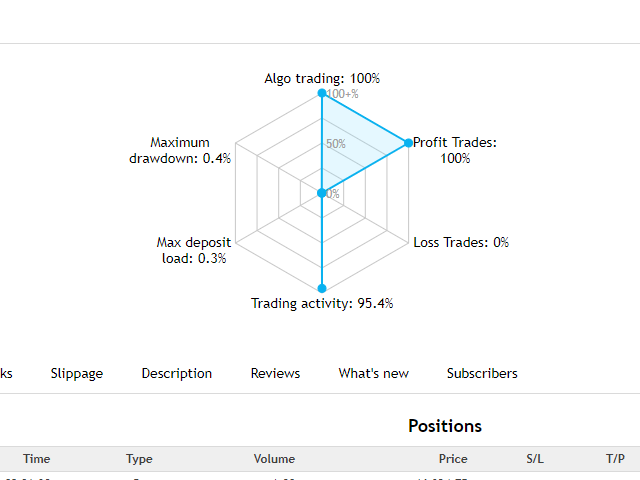Image resolution: width=640 pixels, height=480 pixels.
Task: Sort positions by Volume column
Action: pyautogui.click(x=274, y=459)
